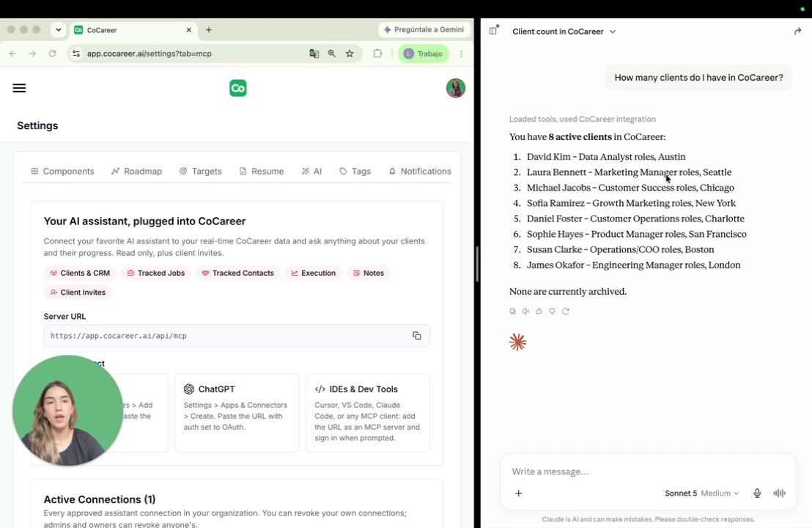Switch to the AI settings tab
This screenshot has height=528, width=812.
[311, 171]
